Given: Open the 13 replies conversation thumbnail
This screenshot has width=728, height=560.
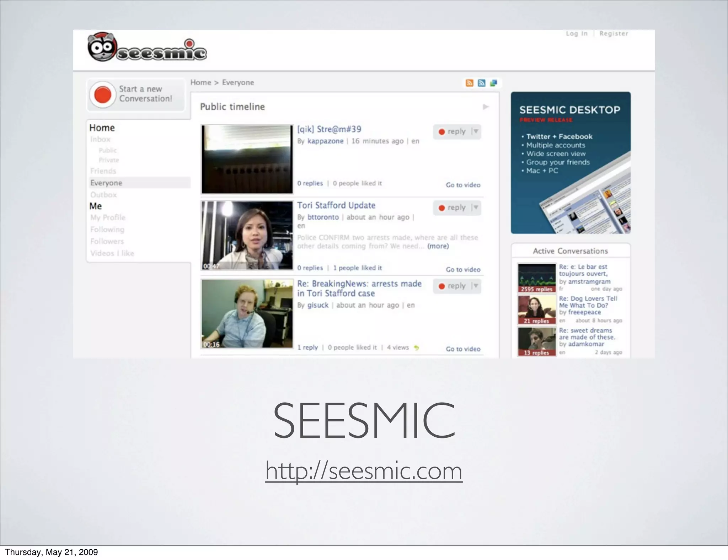Looking at the screenshot, I should click(x=536, y=341).
